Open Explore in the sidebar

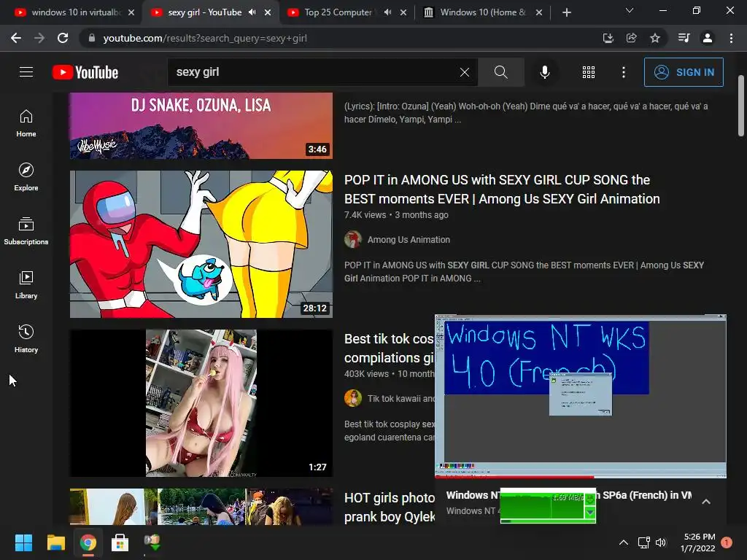[26, 177]
